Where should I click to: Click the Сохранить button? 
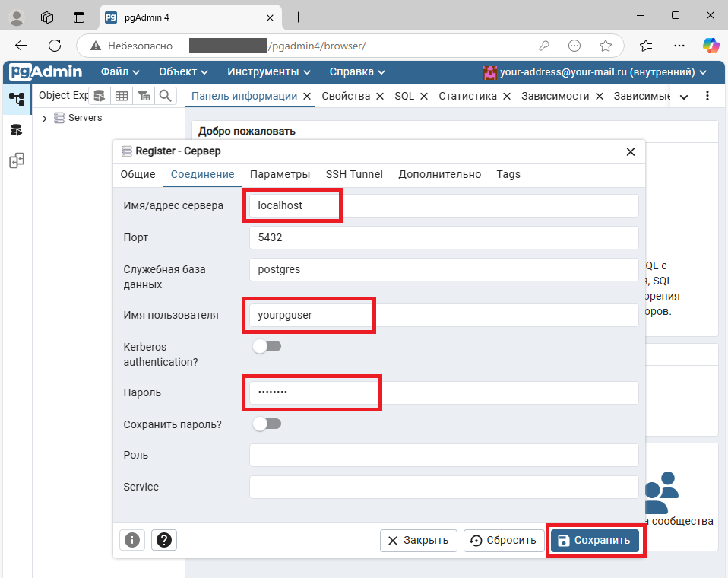tap(595, 541)
